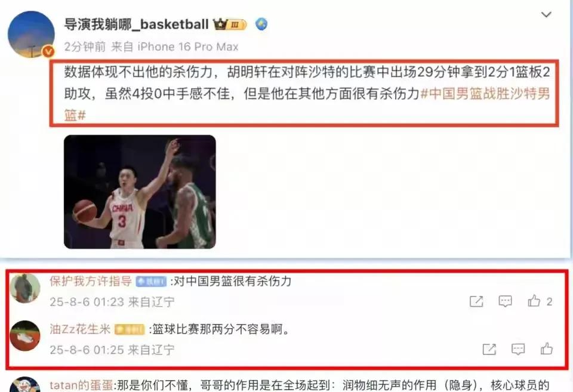
Task: Click the fan badge next to 保护我方许指导
Action: [x=151, y=281]
